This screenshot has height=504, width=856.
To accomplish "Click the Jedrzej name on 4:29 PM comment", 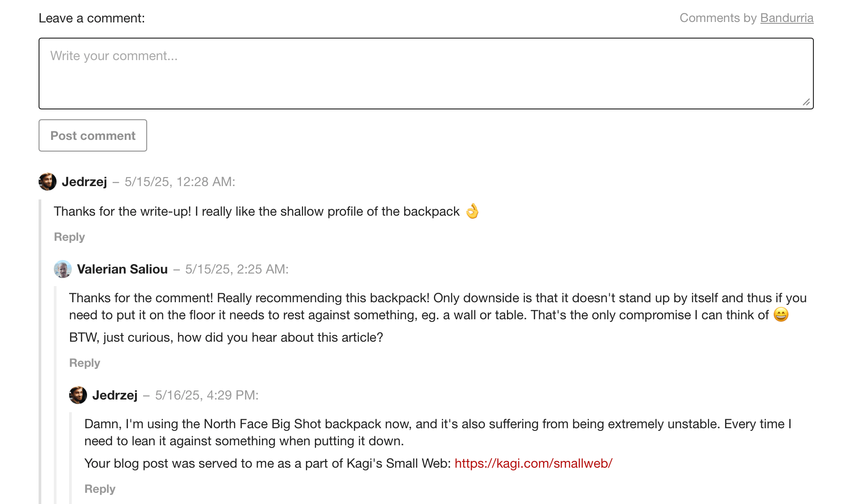I will [x=115, y=395].
